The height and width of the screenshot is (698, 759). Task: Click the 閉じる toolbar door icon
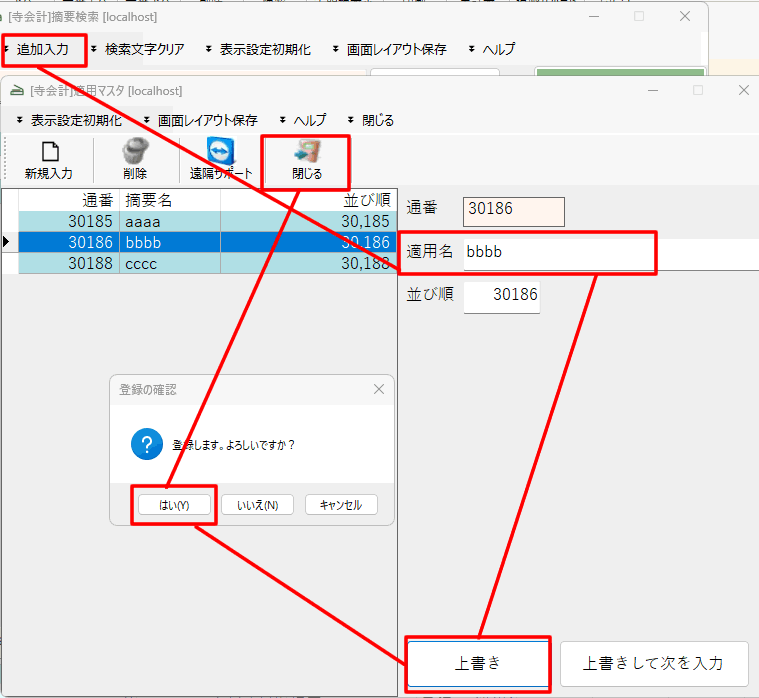click(307, 151)
